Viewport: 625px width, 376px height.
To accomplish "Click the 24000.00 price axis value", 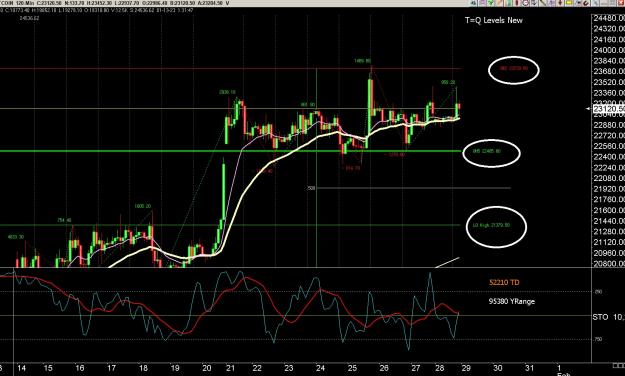I will [x=609, y=50].
